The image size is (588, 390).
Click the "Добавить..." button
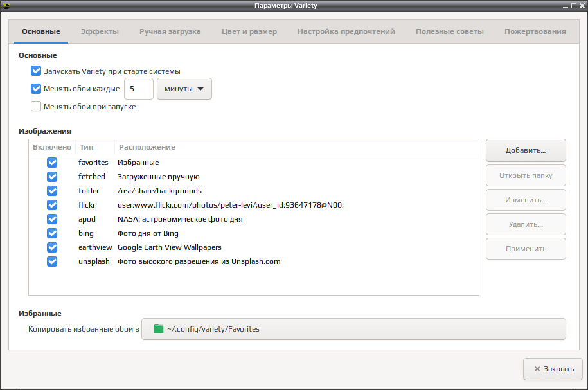click(x=526, y=150)
